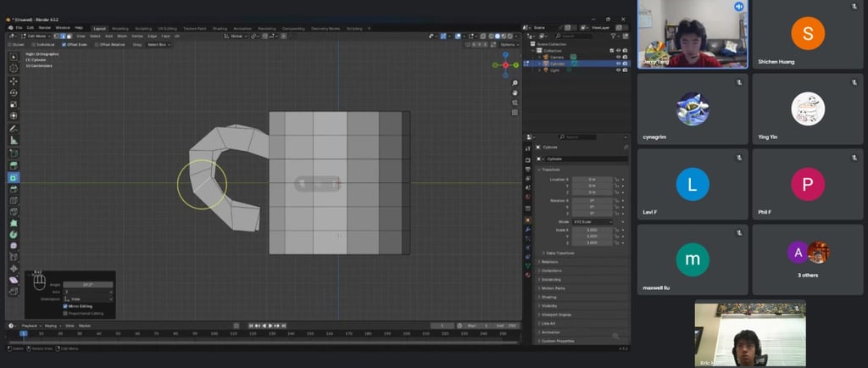Expand the Relations panel section

pos(551,261)
